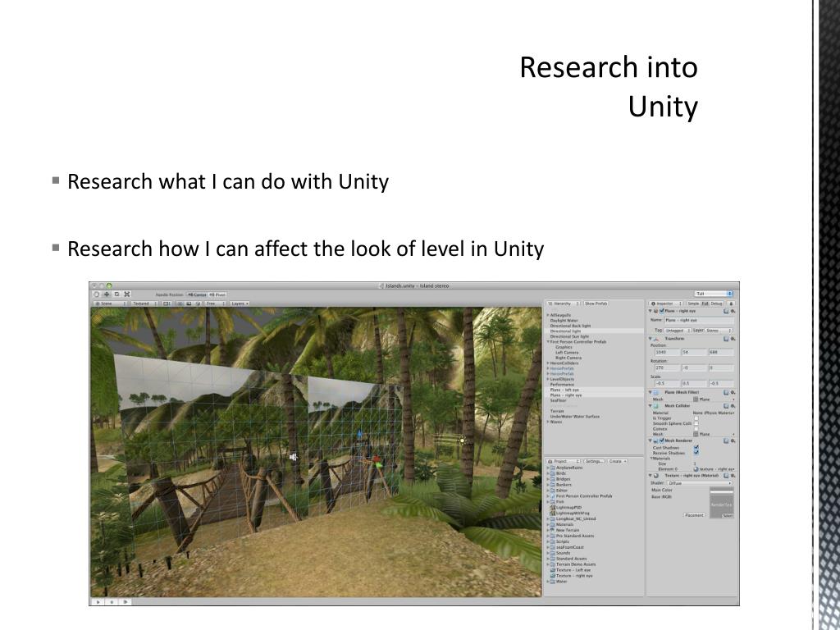
Task: Toggle the Is Trigger checkbox
Action: click(696, 418)
